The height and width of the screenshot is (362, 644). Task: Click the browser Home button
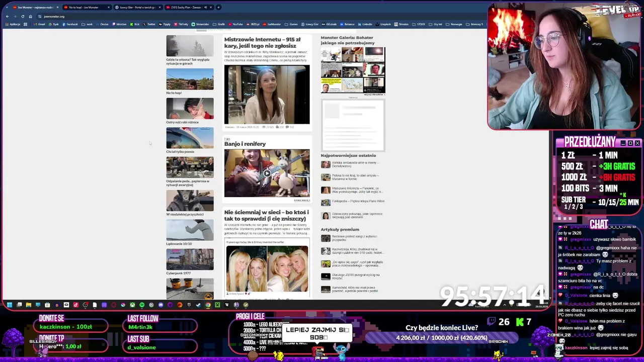[30, 16]
